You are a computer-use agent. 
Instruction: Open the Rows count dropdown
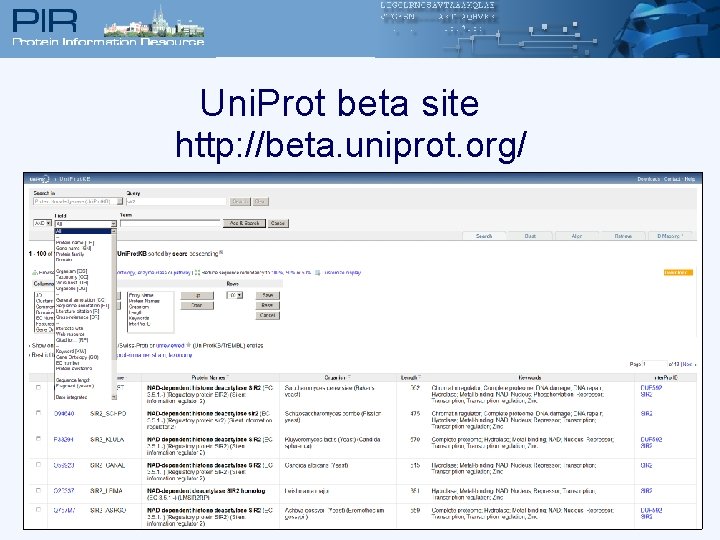coord(235,295)
